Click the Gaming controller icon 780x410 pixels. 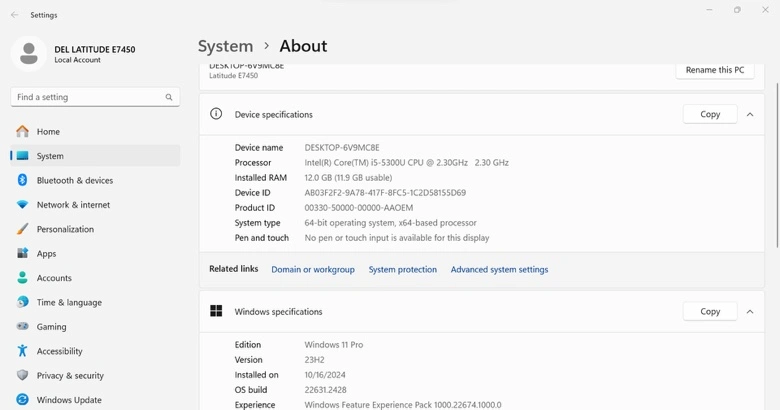(22, 326)
